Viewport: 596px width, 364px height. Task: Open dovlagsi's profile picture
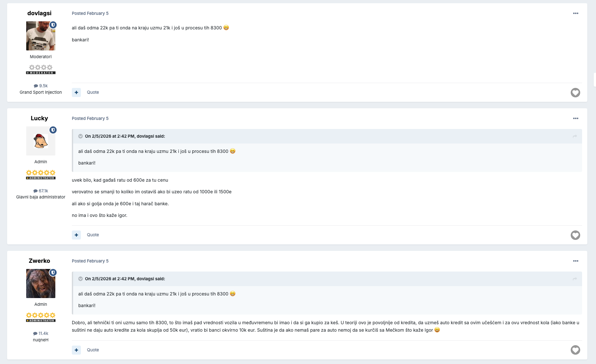point(40,36)
